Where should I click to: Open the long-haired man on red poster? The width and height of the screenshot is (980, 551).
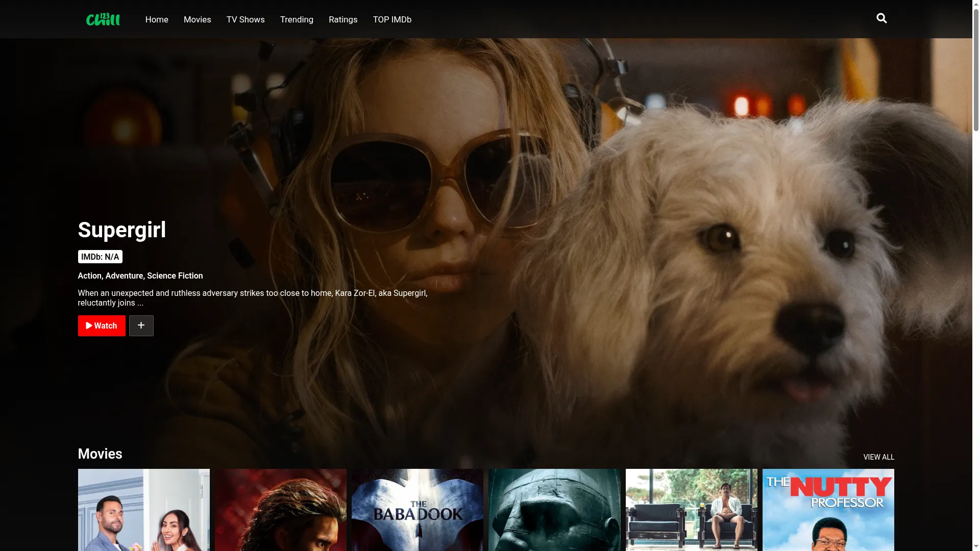(x=281, y=510)
